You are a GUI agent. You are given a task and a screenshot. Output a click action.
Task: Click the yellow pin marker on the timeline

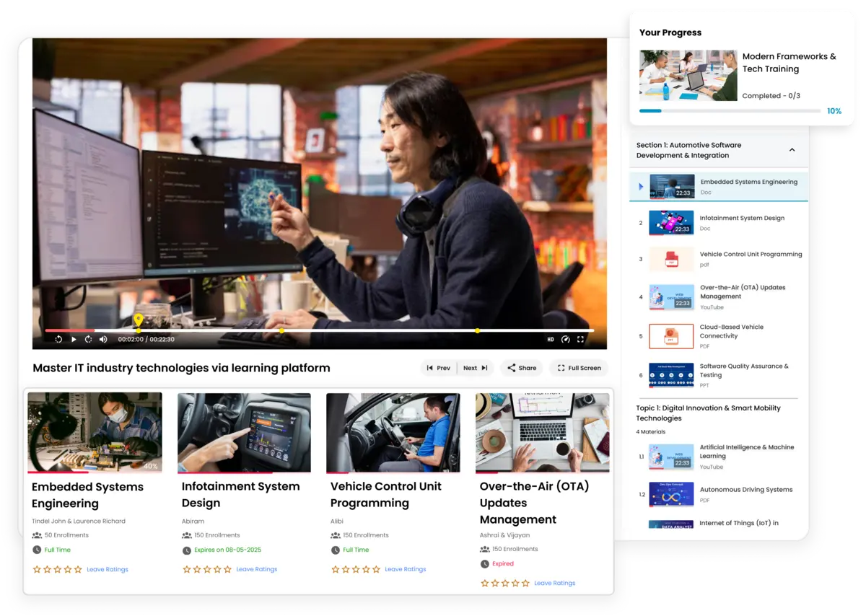pos(139,320)
